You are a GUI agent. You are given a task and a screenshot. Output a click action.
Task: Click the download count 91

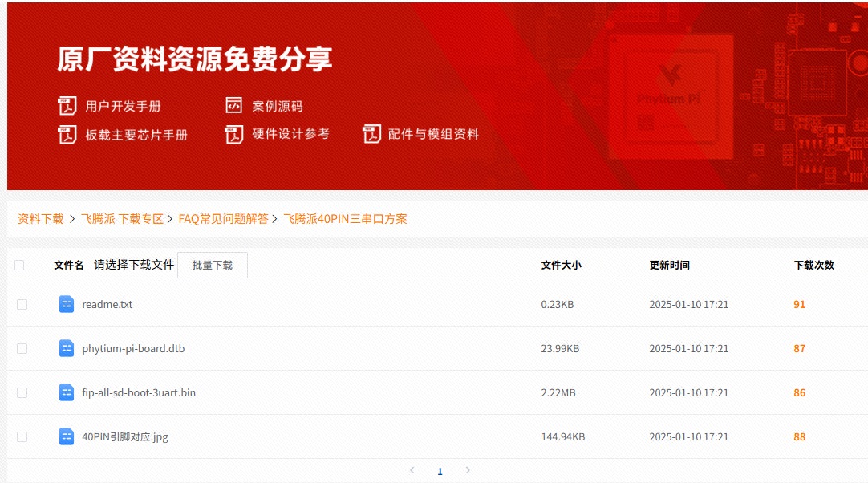799,304
